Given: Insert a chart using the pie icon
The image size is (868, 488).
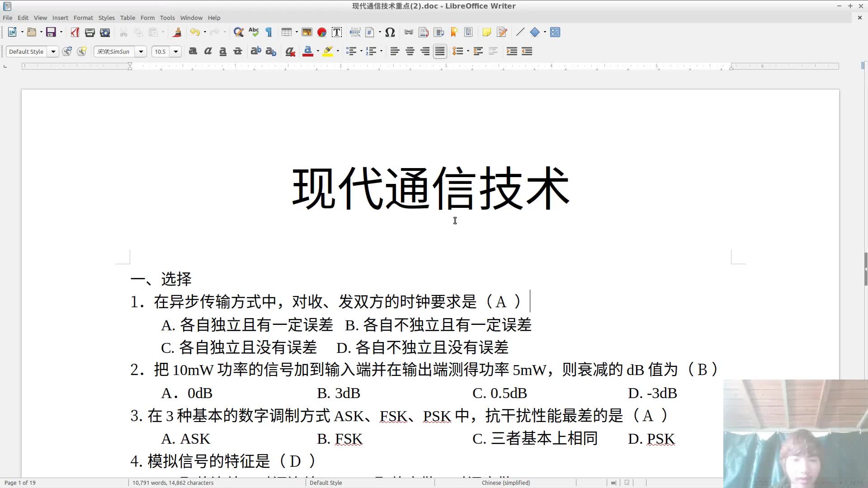Looking at the screenshot, I should click(322, 32).
